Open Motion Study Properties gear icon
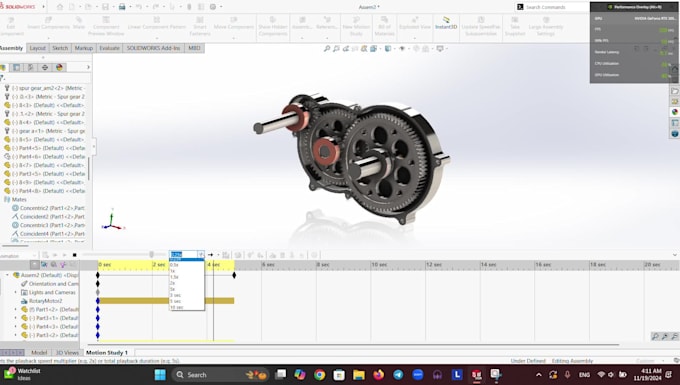This screenshot has width=680, height=385. click(x=314, y=255)
